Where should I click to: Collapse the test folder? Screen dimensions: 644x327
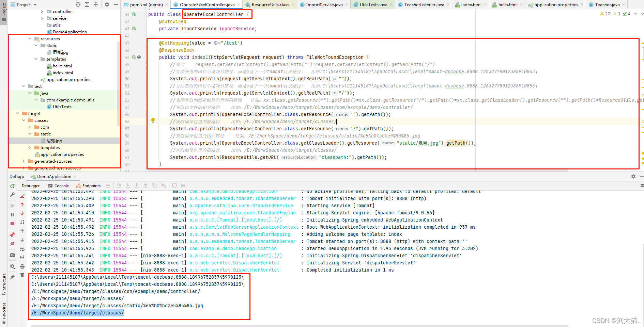[24, 86]
